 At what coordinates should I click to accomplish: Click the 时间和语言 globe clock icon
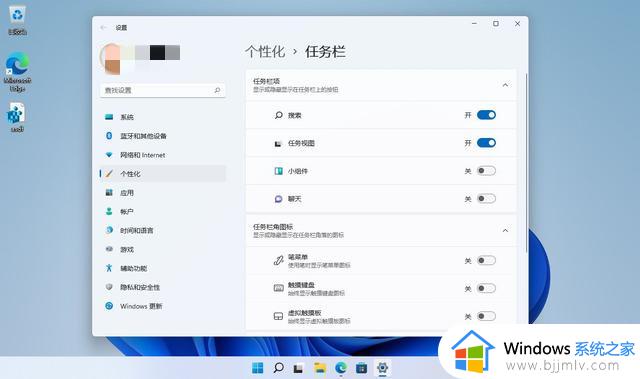coord(109,230)
